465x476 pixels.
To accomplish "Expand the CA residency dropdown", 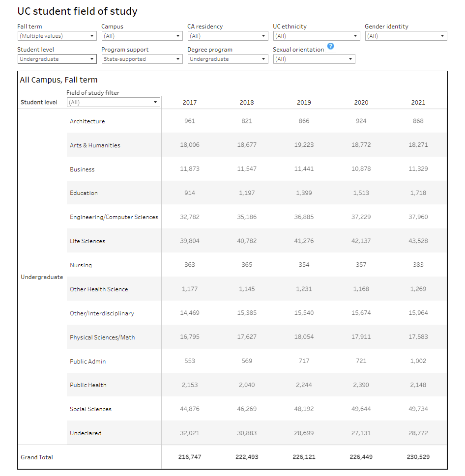I will pos(228,36).
